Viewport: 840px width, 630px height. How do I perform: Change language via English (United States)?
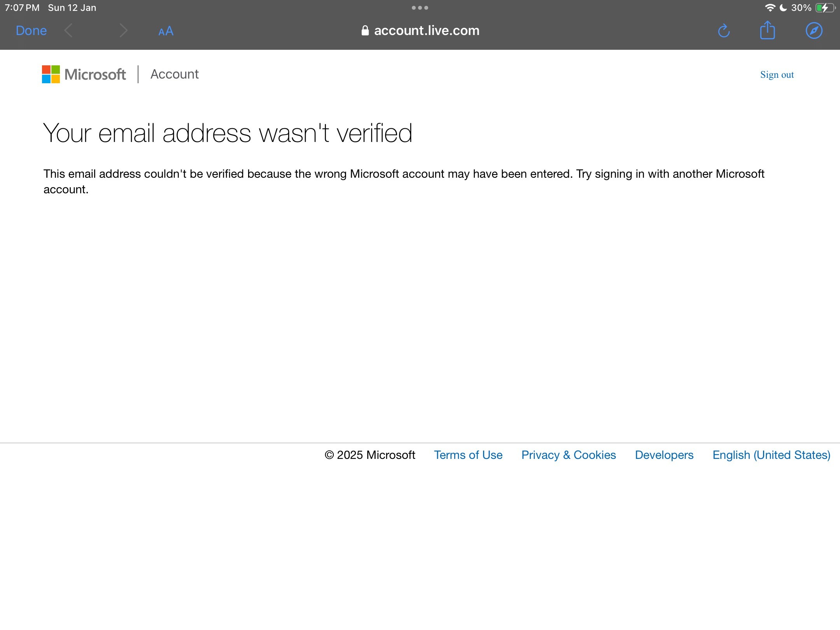772,455
